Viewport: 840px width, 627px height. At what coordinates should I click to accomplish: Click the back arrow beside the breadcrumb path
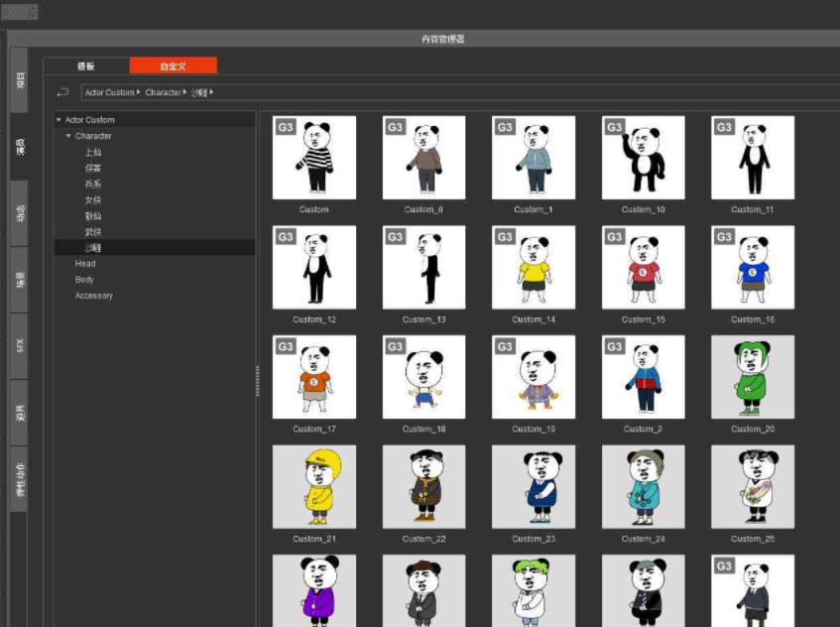coord(63,92)
